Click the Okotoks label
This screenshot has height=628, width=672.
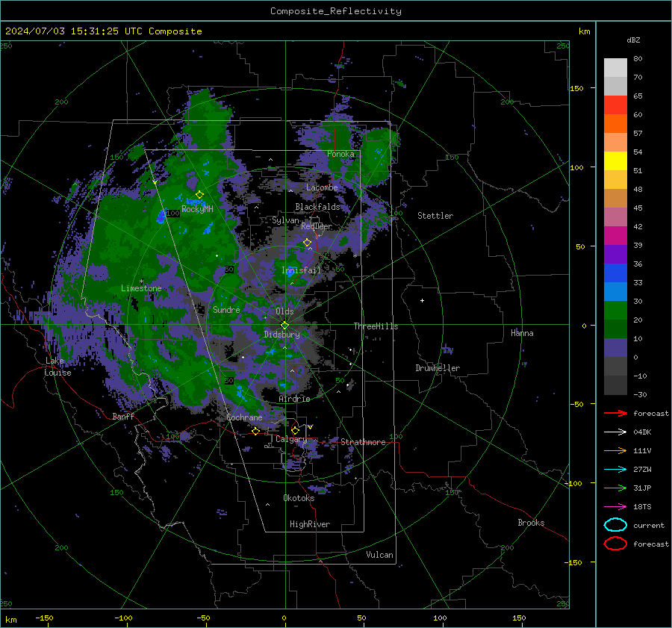pos(299,498)
